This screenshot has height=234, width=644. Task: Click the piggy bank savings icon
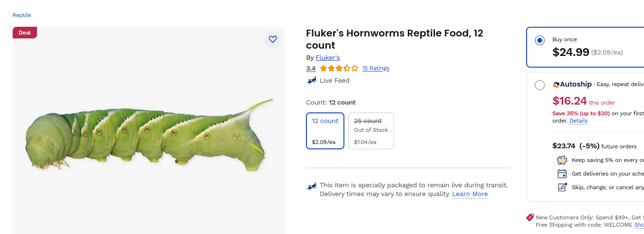click(562, 160)
